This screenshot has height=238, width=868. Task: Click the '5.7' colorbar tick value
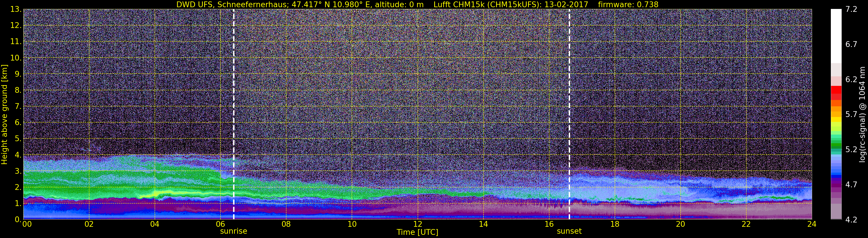point(851,114)
